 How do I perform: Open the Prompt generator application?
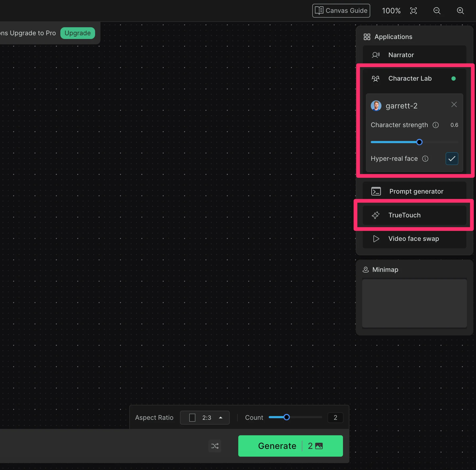click(x=414, y=191)
